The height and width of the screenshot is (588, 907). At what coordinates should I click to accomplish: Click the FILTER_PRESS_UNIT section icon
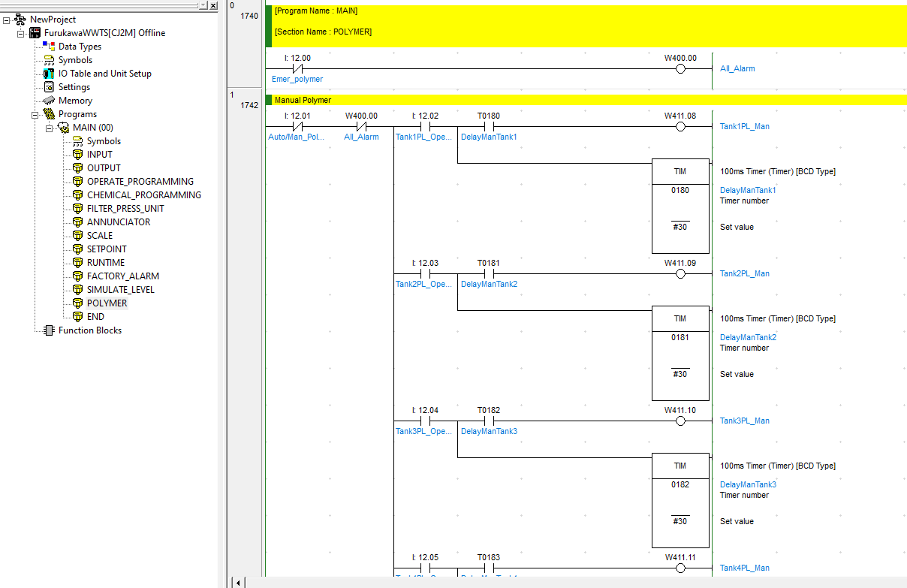(x=77, y=209)
